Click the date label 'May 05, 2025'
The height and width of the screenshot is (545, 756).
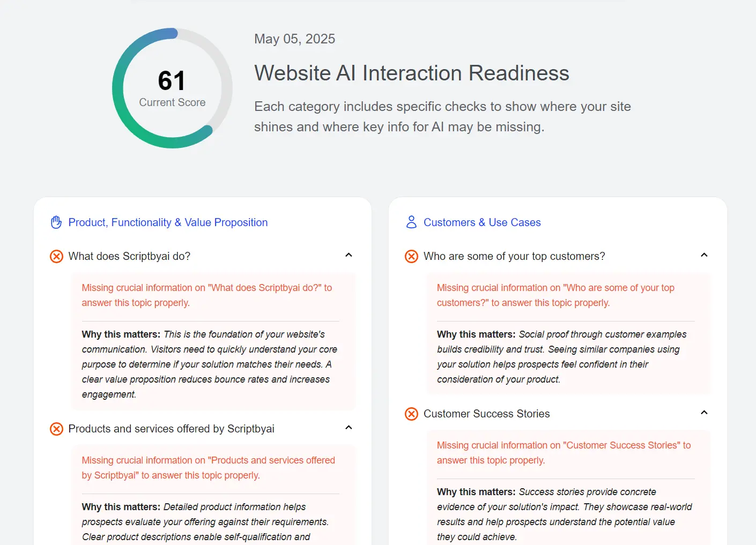click(295, 39)
